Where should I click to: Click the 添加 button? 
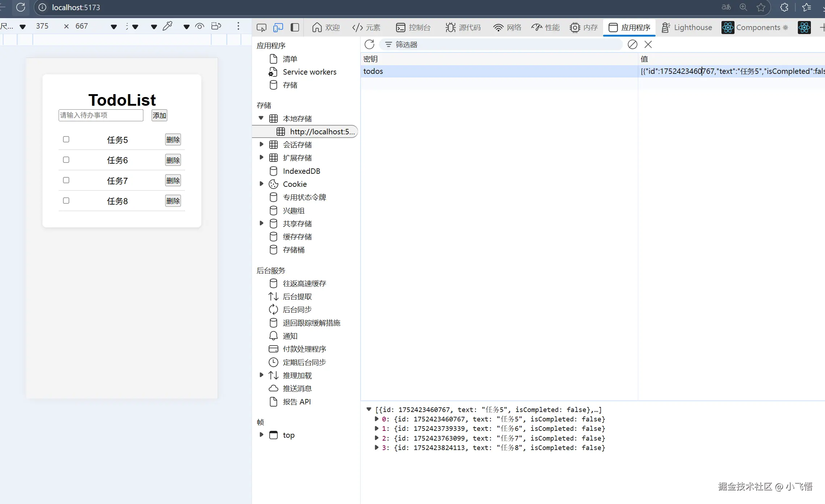159,115
